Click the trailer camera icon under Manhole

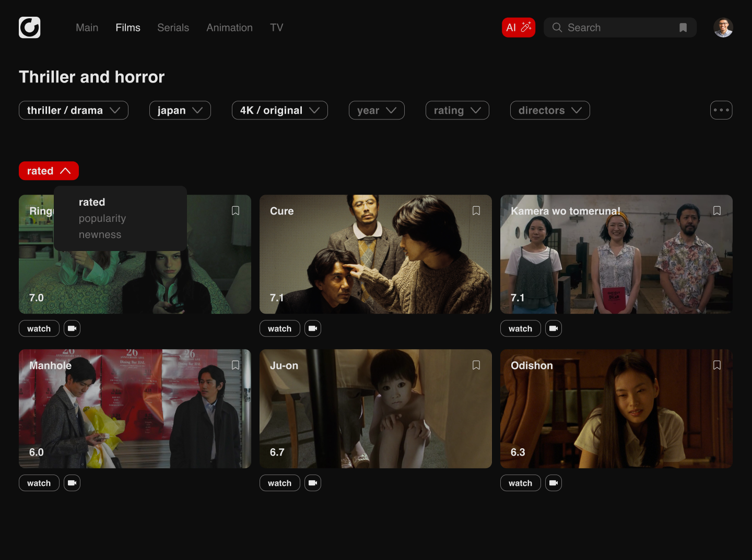(72, 483)
